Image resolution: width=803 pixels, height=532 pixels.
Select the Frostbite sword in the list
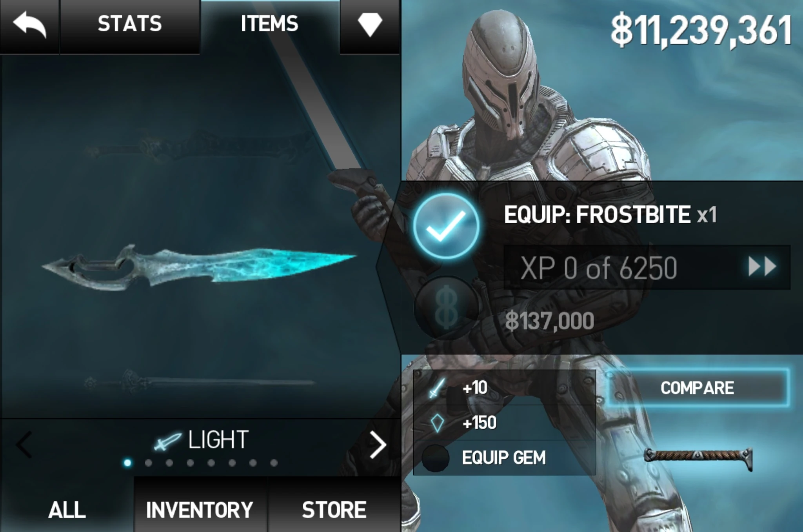click(x=199, y=267)
